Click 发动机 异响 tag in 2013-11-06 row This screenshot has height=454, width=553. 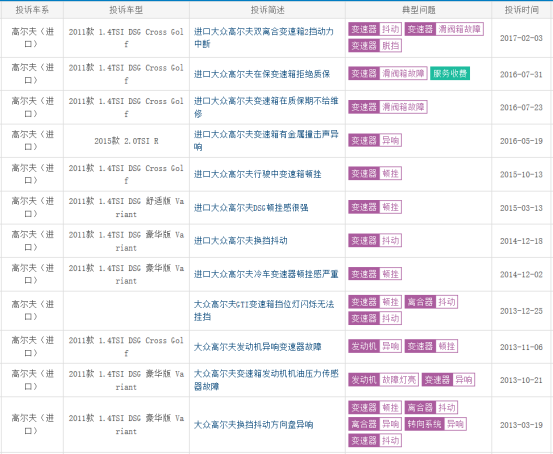pos(375,346)
